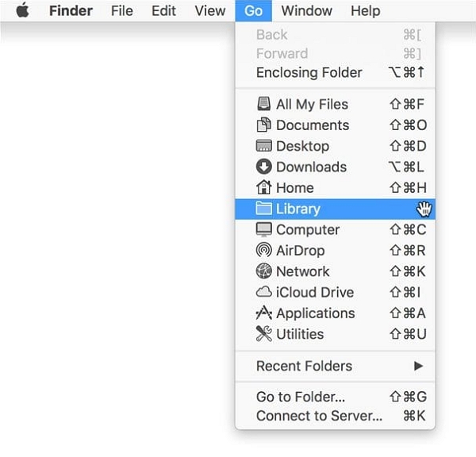Viewport: 476px width, 457px height.
Task: Click the Home label text
Action: pyautogui.click(x=295, y=188)
